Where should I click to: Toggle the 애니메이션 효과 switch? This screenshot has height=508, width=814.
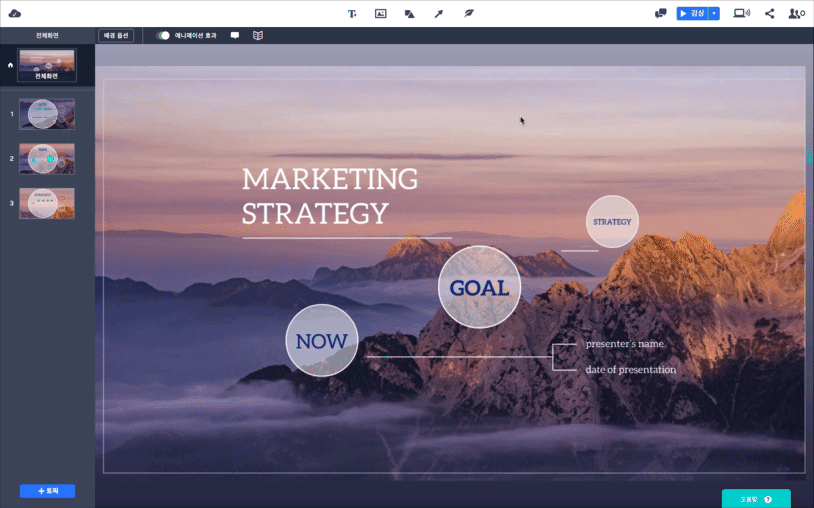click(163, 35)
